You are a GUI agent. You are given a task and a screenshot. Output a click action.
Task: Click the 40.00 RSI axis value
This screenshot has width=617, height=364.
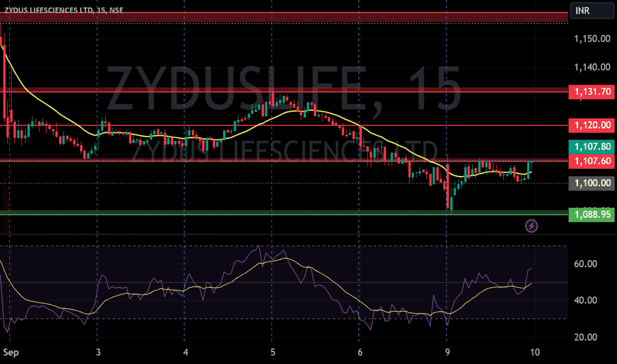pos(585,300)
